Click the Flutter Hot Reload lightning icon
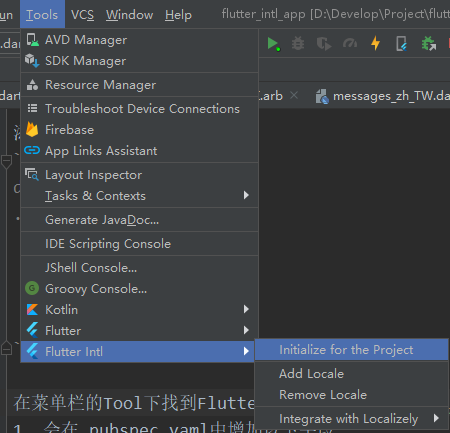 [376, 43]
